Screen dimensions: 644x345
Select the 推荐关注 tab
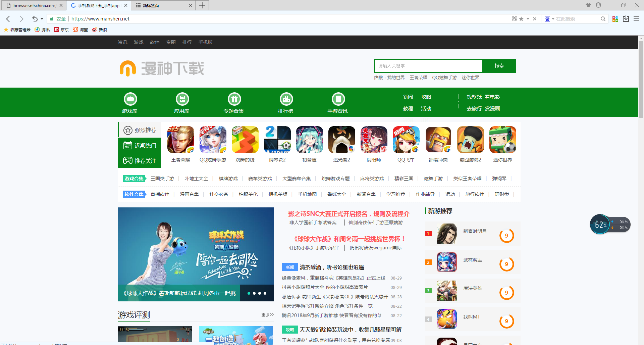[140, 160]
